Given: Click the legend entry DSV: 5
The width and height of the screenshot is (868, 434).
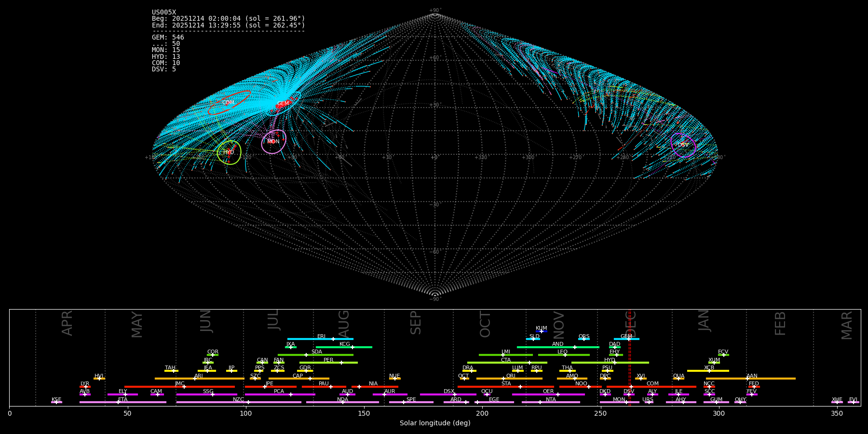Looking at the screenshot, I should [x=164, y=69].
